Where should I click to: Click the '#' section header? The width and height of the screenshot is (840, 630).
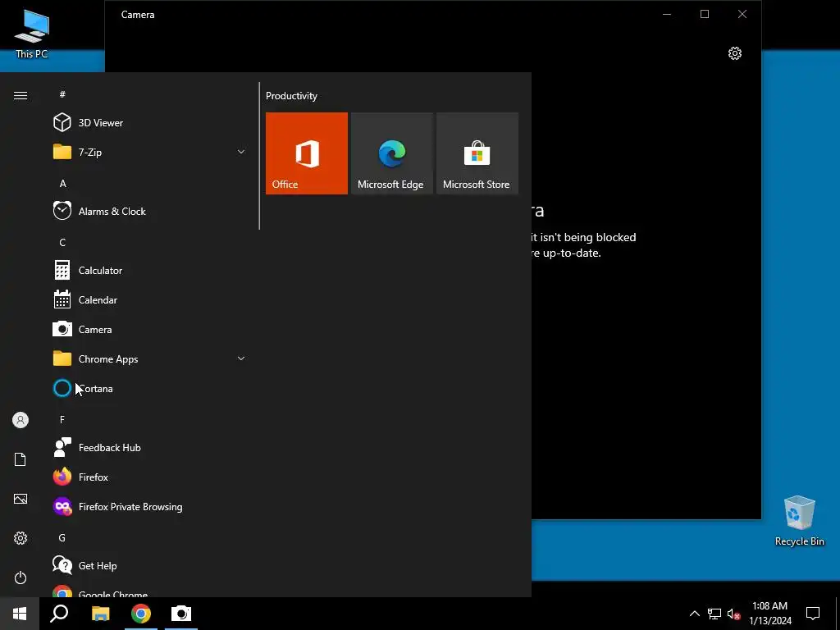tap(62, 94)
